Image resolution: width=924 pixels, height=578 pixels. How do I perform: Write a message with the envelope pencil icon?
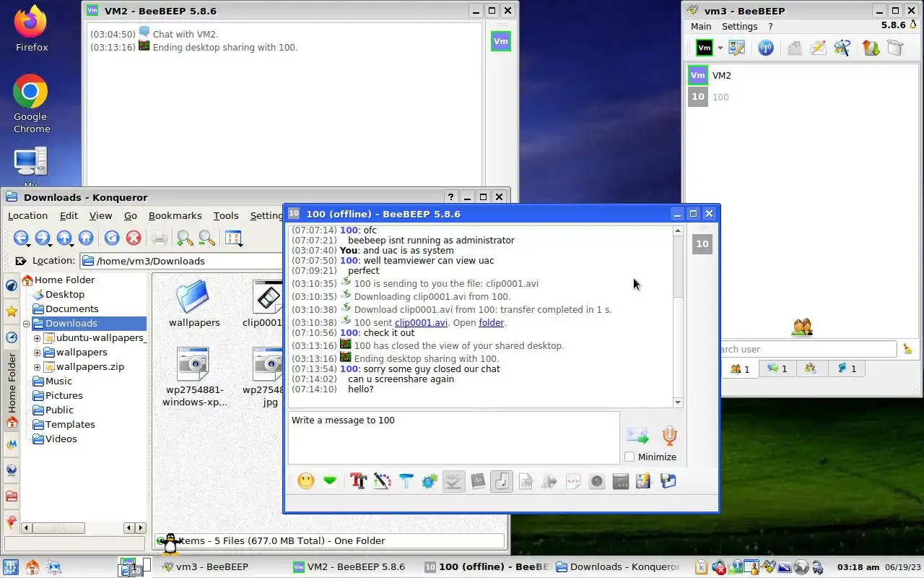tap(818, 48)
